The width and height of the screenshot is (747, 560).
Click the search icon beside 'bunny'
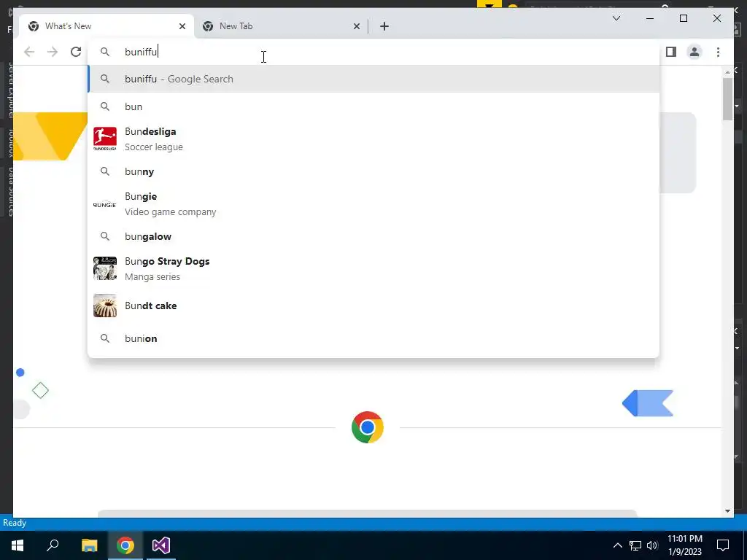click(x=105, y=171)
